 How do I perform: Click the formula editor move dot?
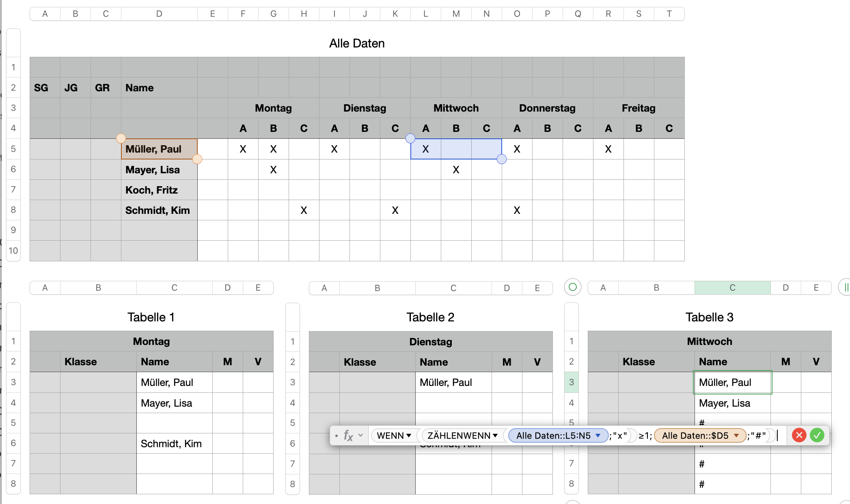pos(337,436)
